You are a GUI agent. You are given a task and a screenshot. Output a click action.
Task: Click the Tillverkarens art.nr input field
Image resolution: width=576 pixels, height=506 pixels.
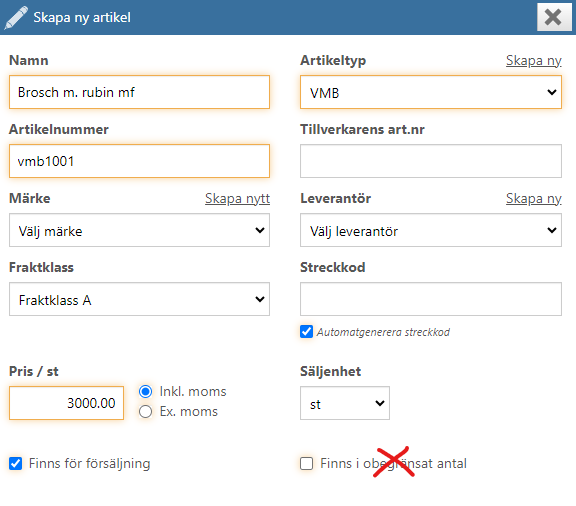431,161
